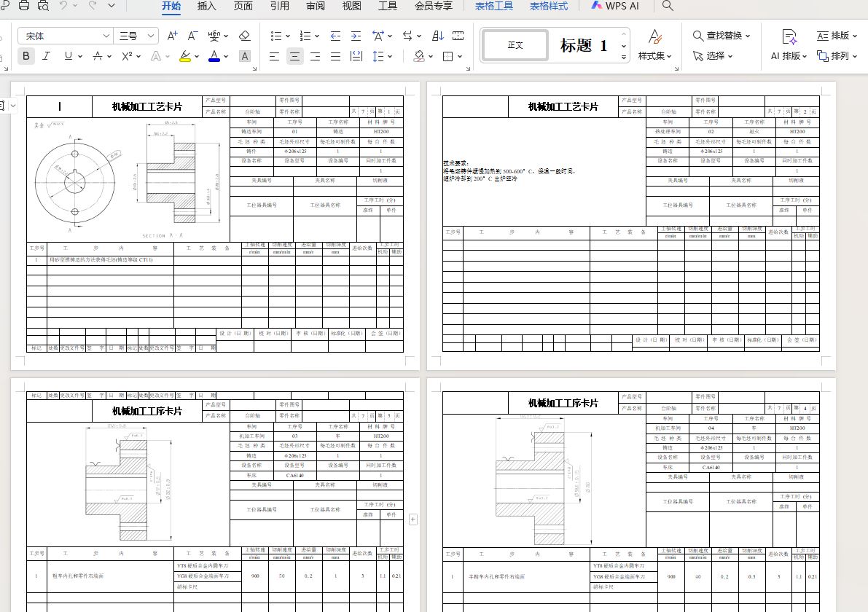Decrease font size with the A- icon

[192, 36]
